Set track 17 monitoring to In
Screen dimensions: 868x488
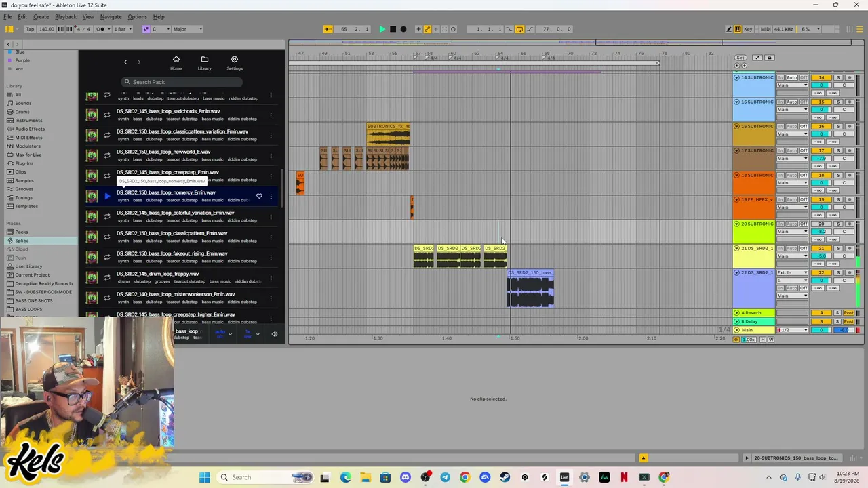click(x=781, y=151)
